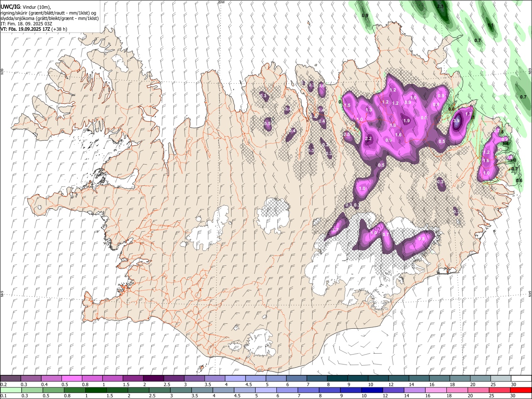
Task: Click the '1.3' snowfall value on the map
Action: 369,110
